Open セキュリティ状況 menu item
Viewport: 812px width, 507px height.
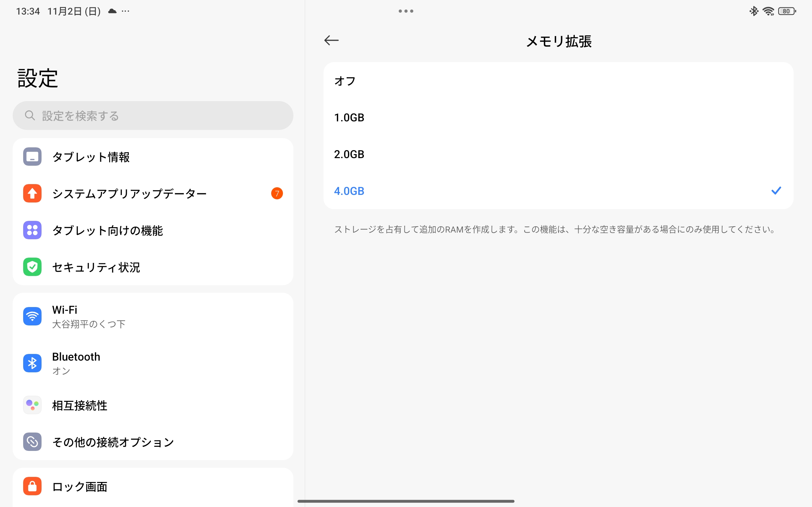(x=96, y=267)
